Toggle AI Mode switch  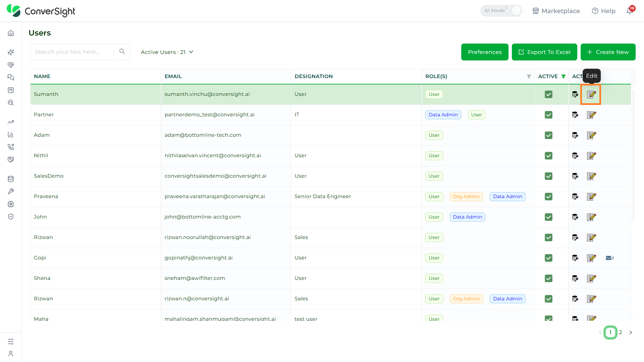[x=501, y=11]
